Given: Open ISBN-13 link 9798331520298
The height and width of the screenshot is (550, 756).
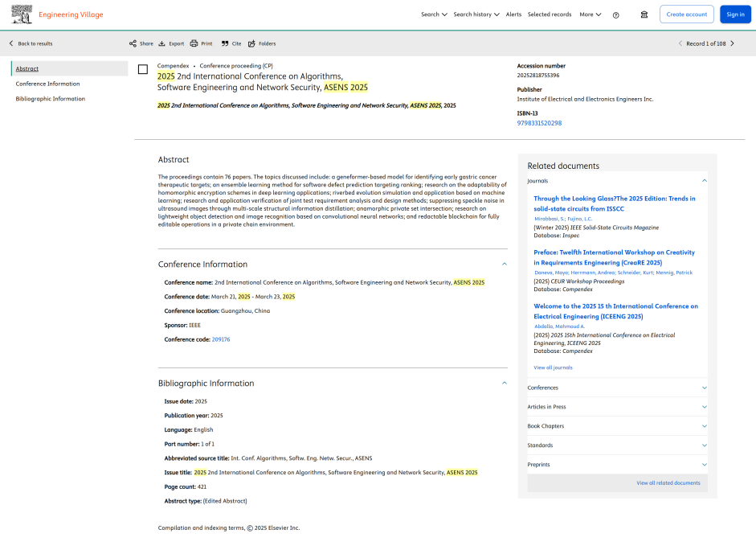Looking at the screenshot, I should (539, 123).
